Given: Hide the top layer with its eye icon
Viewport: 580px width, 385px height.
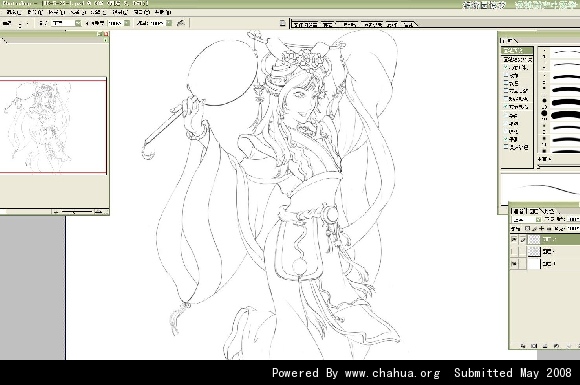Looking at the screenshot, I should pos(514,240).
